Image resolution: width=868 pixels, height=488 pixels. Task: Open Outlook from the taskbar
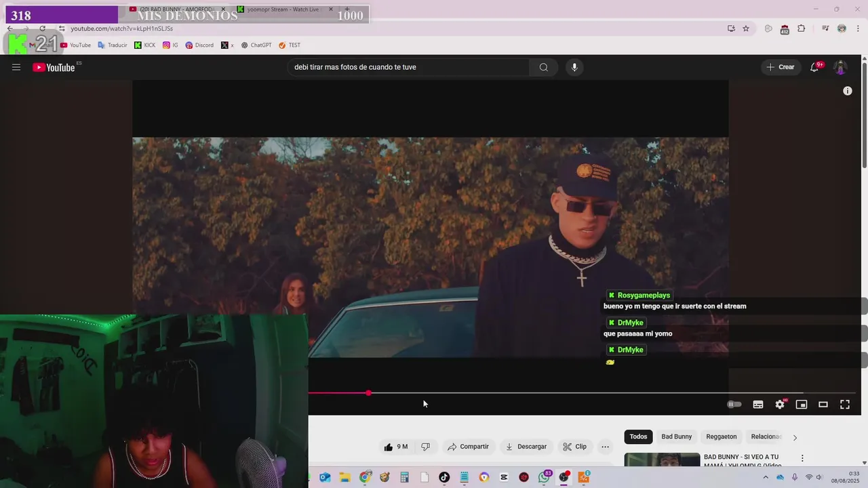click(x=325, y=477)
